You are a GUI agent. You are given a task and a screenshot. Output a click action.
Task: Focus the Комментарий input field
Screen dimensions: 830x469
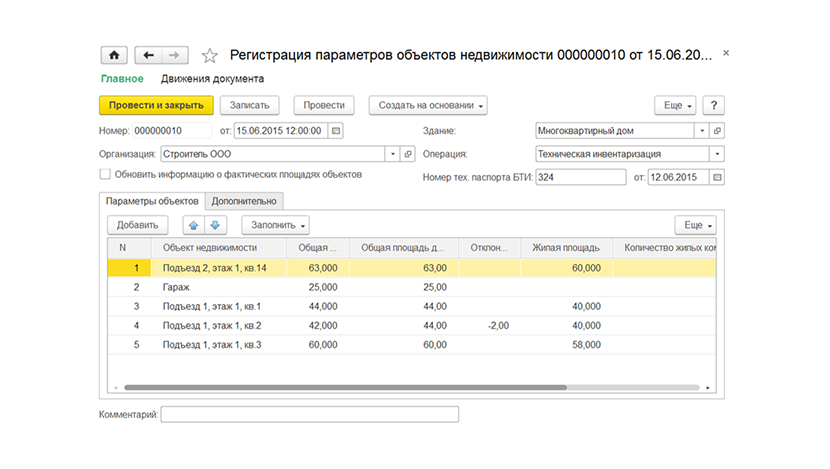tap(310, 414)
